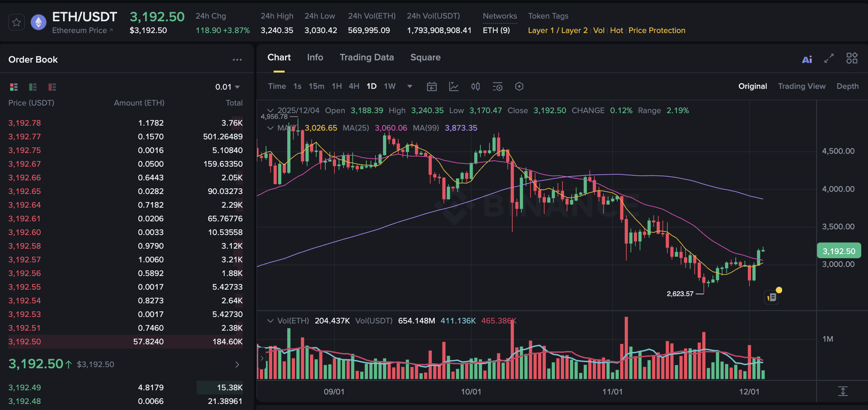Switch to the Square tab
This screenshot has width=868, height=410.
tap(425, 57)
